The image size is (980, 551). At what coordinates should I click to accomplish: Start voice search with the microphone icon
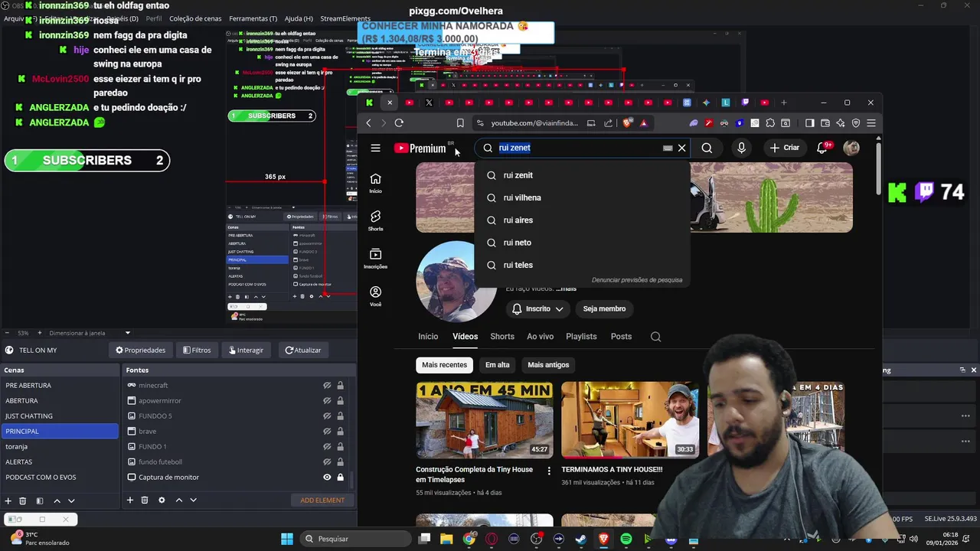(741, 148)
